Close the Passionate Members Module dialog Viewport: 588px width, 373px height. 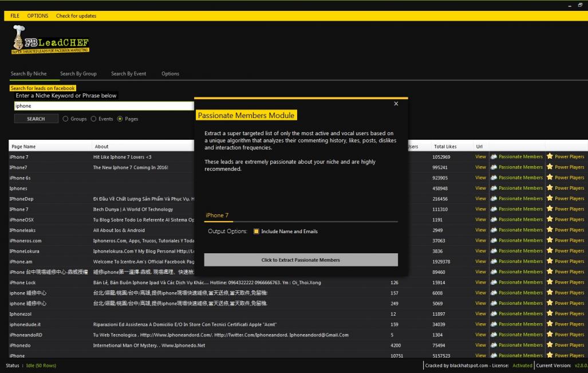click(396, 104)
